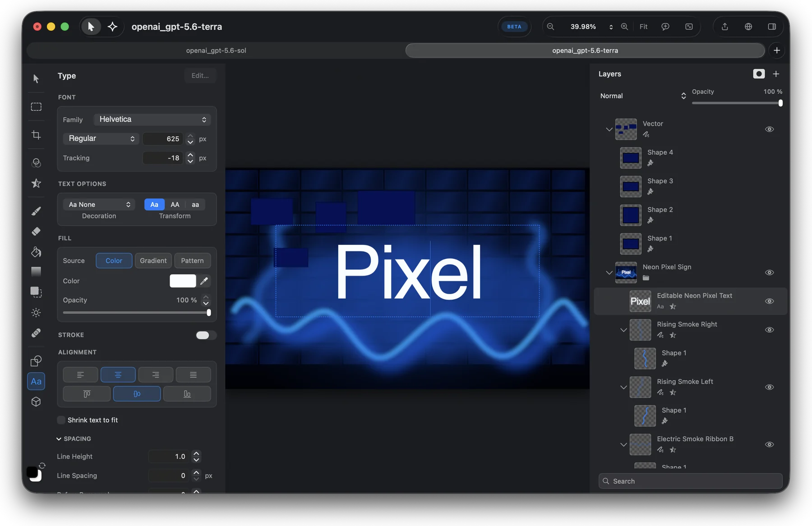Select the paintbrush tool
The width and height of the screenshot is (812, 526).
tap(36, 211)
